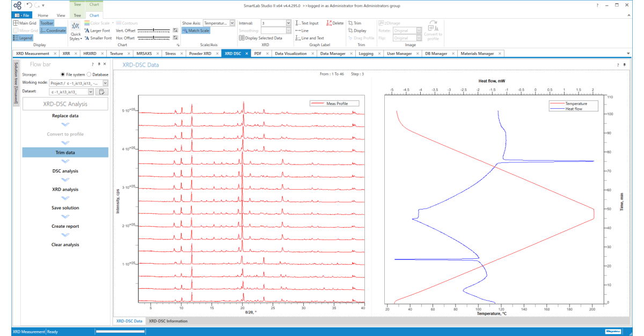Click Save solution in the flow bar
The image size is (644, 336).
(x=65, y=208)
